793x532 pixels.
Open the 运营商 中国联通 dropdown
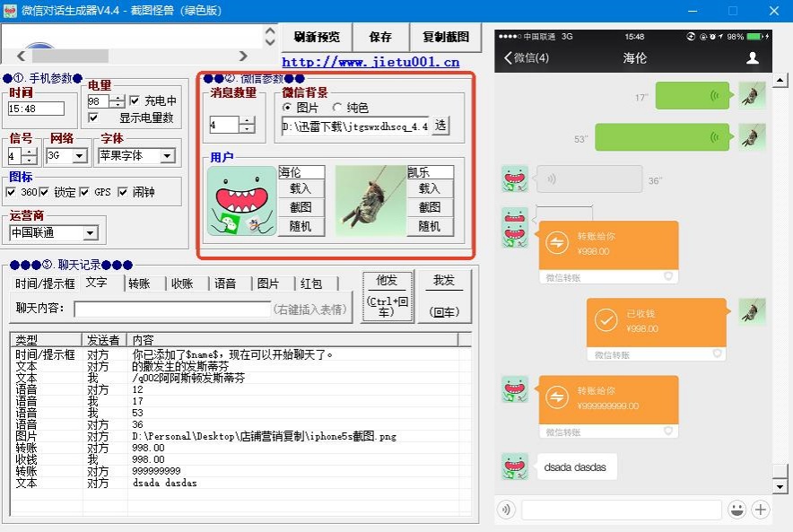(90, 232)
